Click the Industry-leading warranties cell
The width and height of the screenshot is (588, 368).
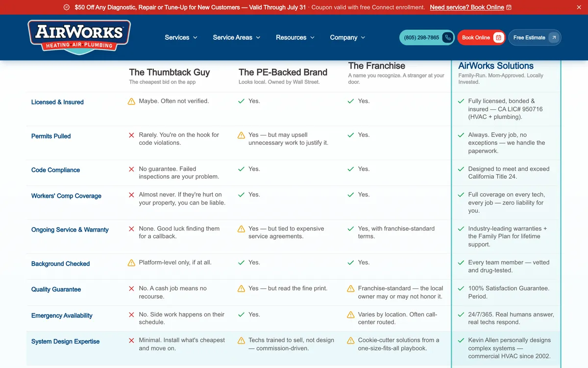[507, 237]
